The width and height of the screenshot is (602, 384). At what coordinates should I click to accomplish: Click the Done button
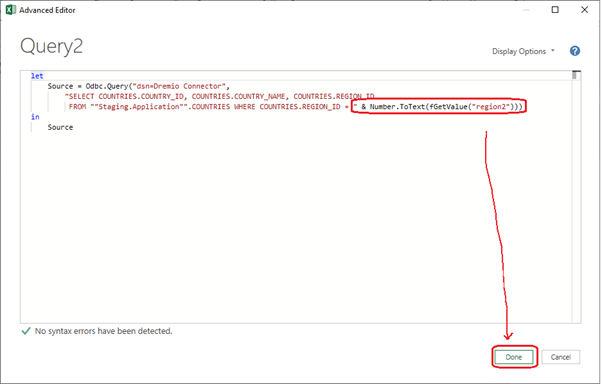click(x=514, y=357)
